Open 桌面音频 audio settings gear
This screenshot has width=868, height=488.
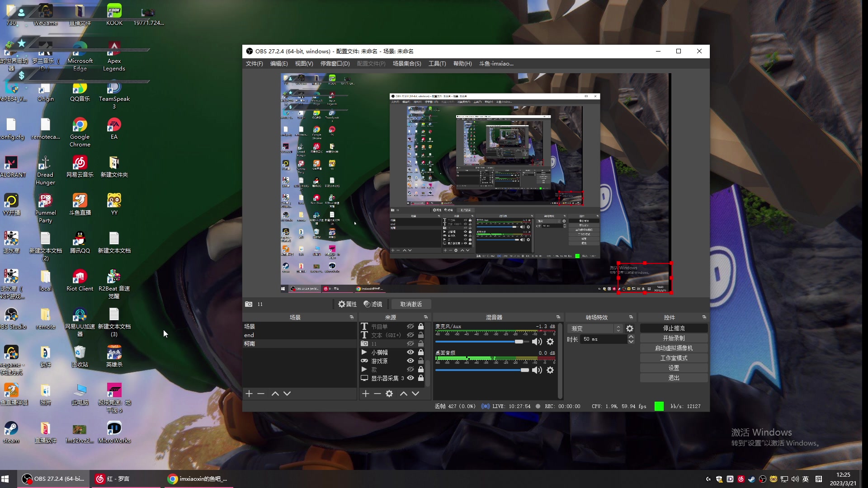pos(550,370)
